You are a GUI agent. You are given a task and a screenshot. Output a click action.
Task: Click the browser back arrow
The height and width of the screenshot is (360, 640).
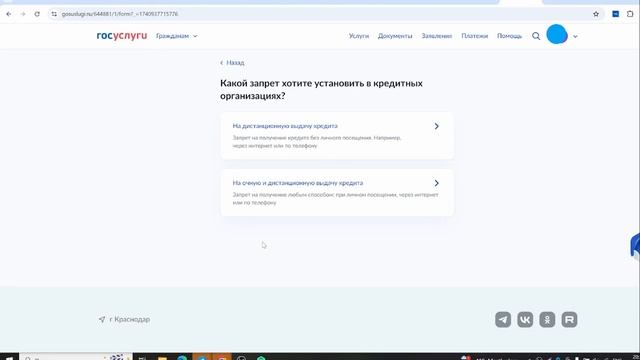point(9,14)
